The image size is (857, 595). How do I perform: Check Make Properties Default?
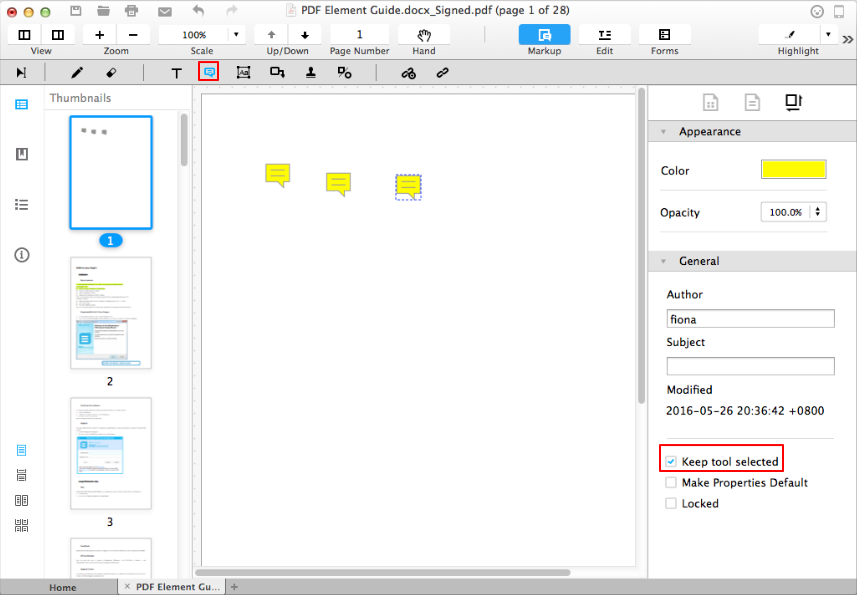(670, 482)
